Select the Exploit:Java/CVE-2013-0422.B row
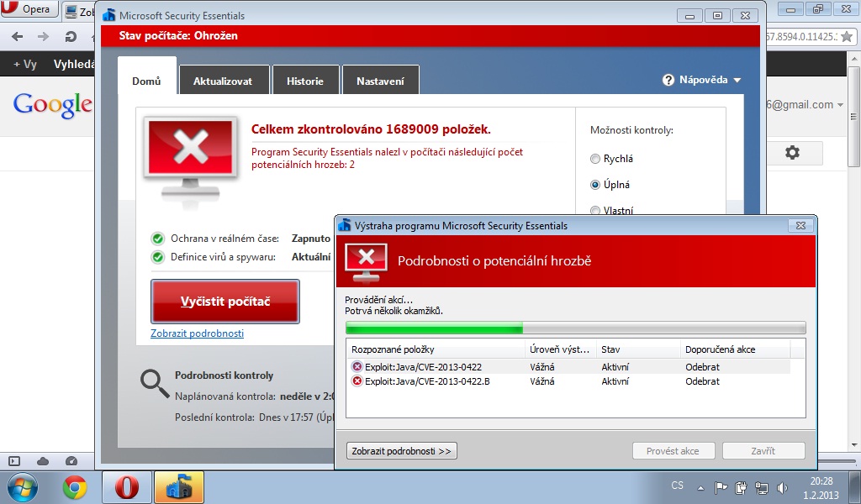Screen dimensions: 861x504 [568, 381]
